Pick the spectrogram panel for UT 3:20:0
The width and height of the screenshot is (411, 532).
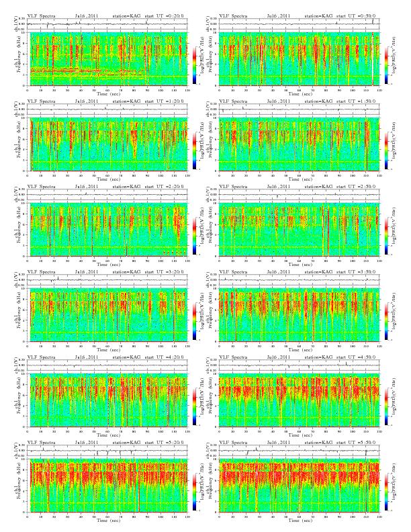(107, 315)
